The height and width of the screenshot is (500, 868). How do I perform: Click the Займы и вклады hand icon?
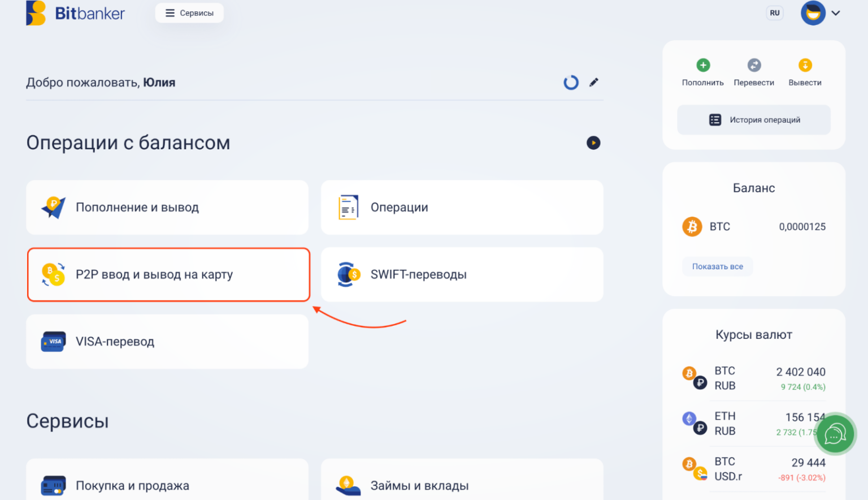point(348,486)
